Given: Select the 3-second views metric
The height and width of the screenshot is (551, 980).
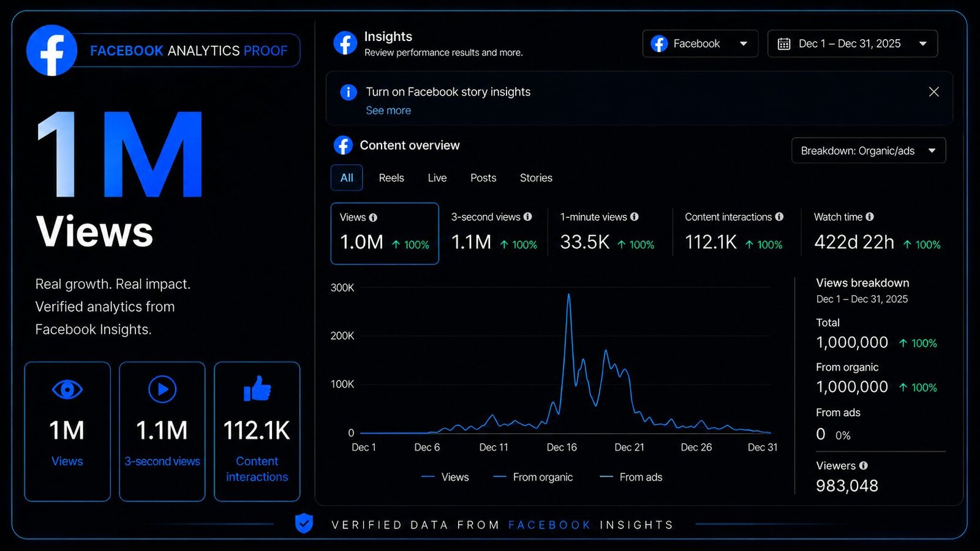Looking at the screenshot, I should point(494,233).
